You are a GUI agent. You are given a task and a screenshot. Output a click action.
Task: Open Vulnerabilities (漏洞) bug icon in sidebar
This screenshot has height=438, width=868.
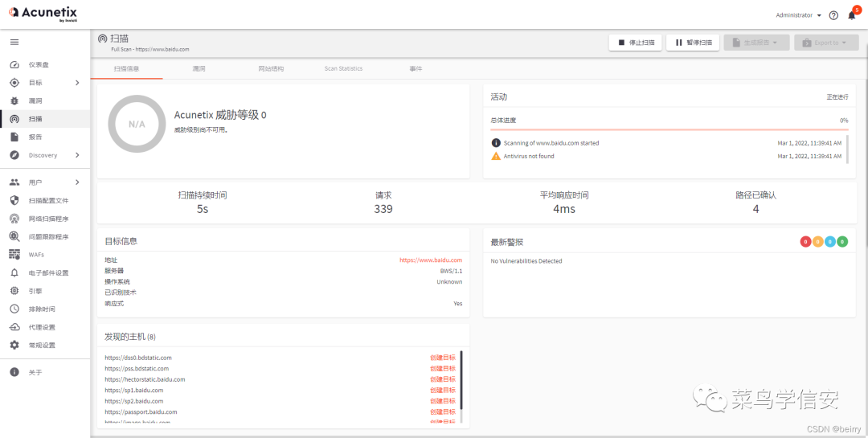[x=15, y=100]
